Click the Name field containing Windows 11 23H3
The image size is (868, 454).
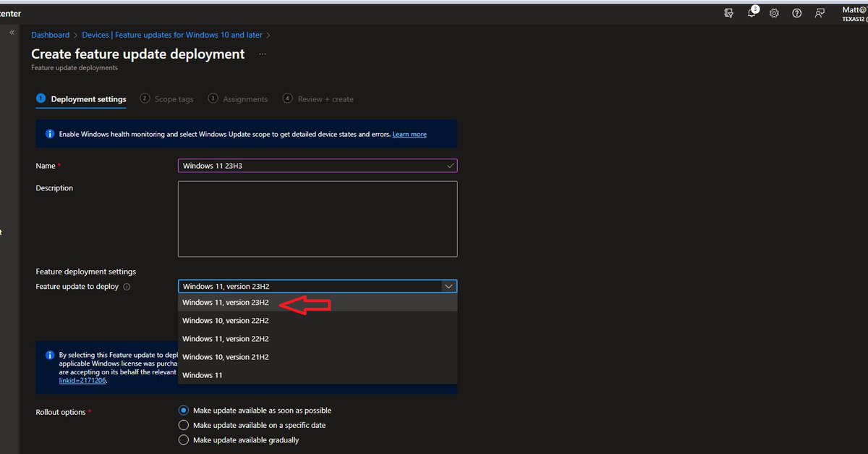coord(318,166)
